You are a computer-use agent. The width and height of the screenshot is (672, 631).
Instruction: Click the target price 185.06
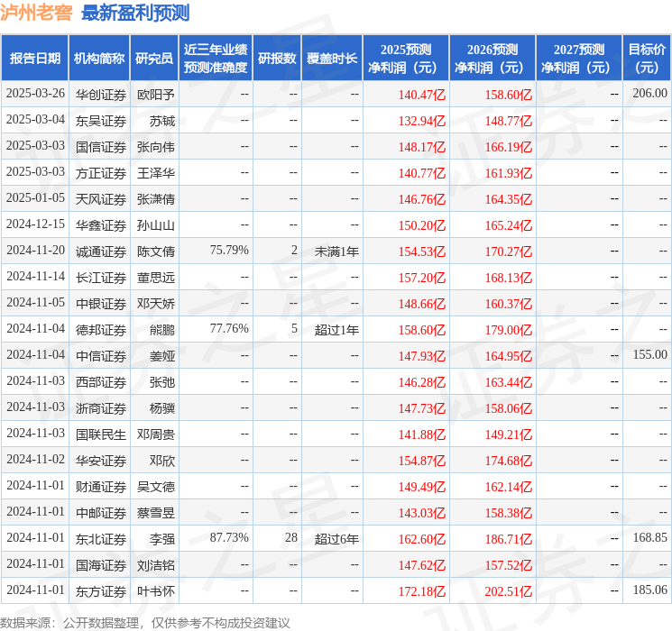coord(649,590)
